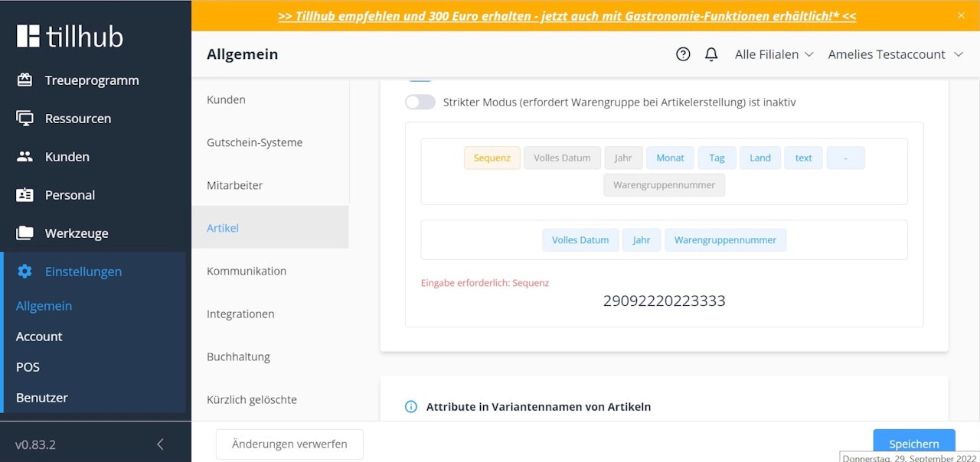
Task: Click the Einstellungen gear icon
Action: (x=26, y=271)
